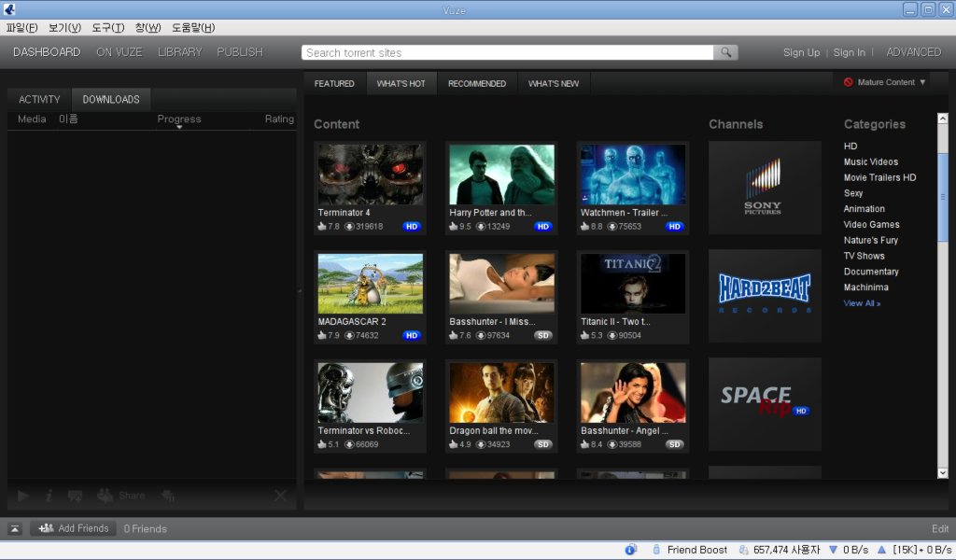The image size is (956, 560).
Task: Open the 도구(T) menu
Action: click(x=108, y=28)
